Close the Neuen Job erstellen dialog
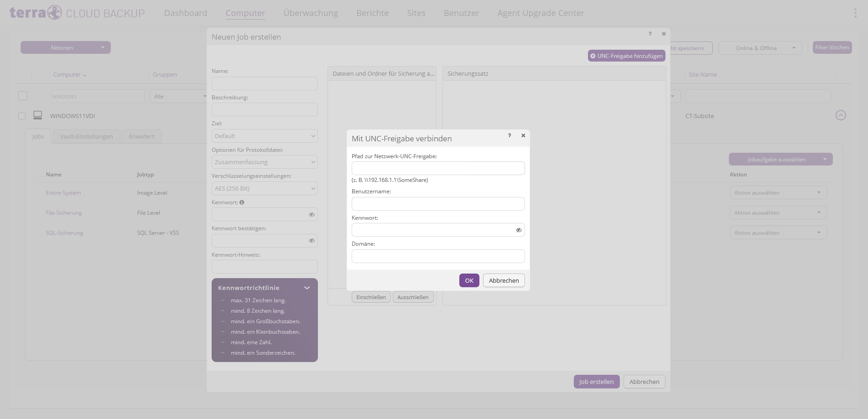The width and height of the screenshot is (868, 419). [x=664, y=34]
